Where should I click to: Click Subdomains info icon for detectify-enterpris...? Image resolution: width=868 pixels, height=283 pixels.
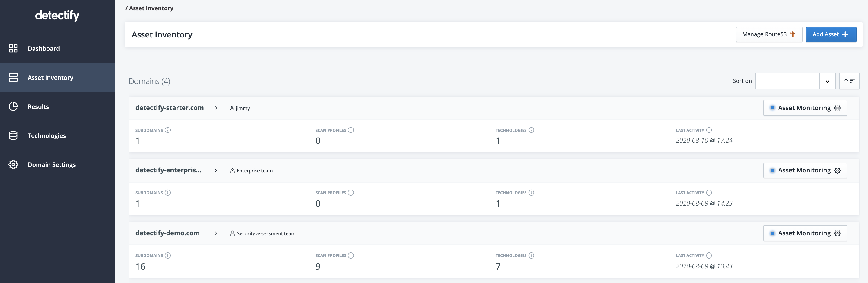tap(168, 193)
